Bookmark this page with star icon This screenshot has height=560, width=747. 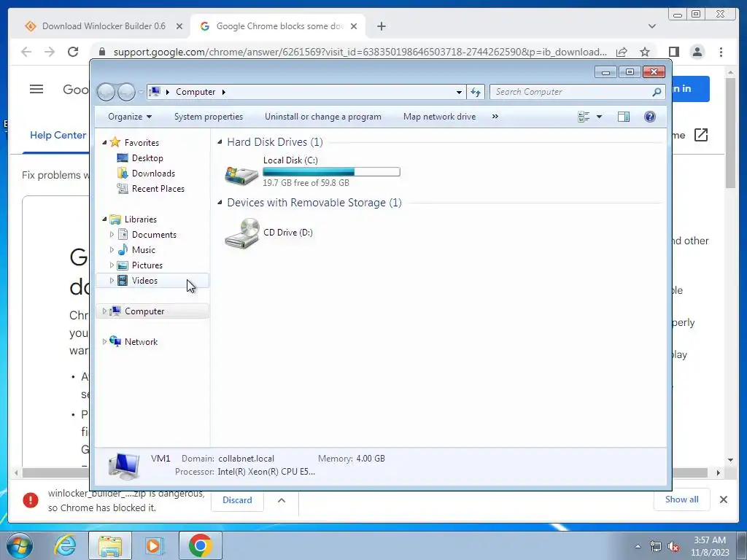[645, 52]
